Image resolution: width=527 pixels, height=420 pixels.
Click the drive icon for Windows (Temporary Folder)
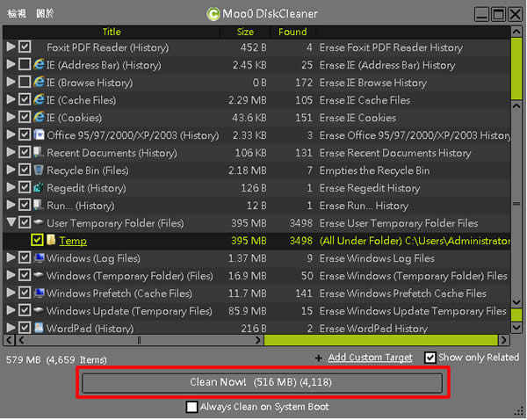39,275
